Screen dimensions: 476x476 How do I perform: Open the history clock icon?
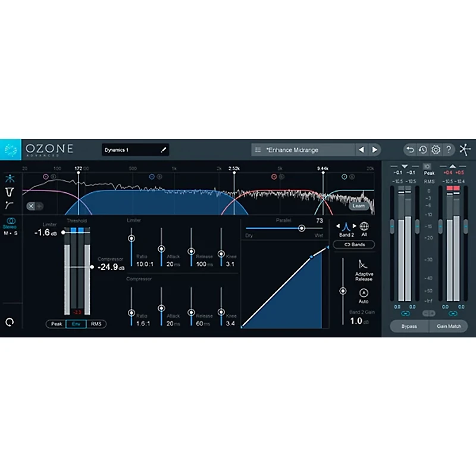click(423, 149)
